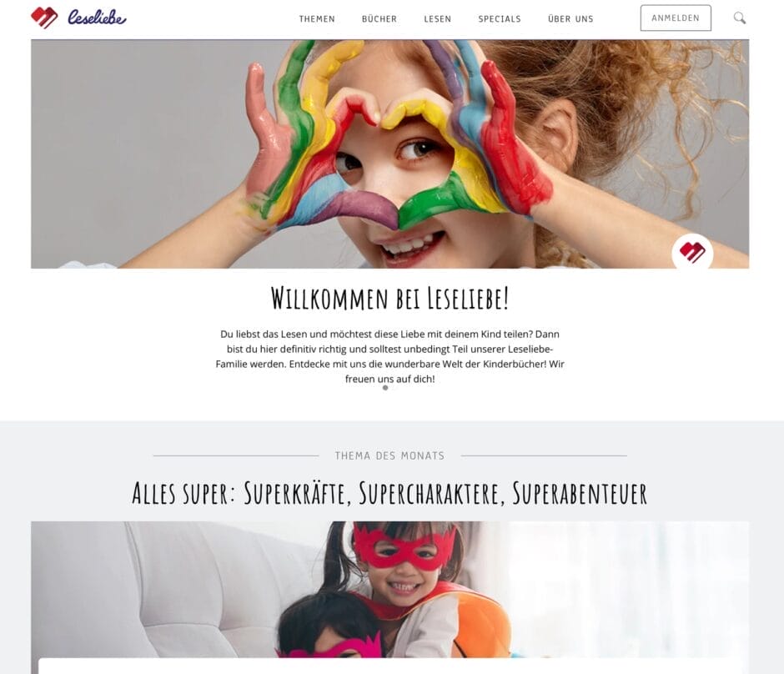Open the Bücher menu
Screen dimensions: 784x674
[x=379, y=19]
